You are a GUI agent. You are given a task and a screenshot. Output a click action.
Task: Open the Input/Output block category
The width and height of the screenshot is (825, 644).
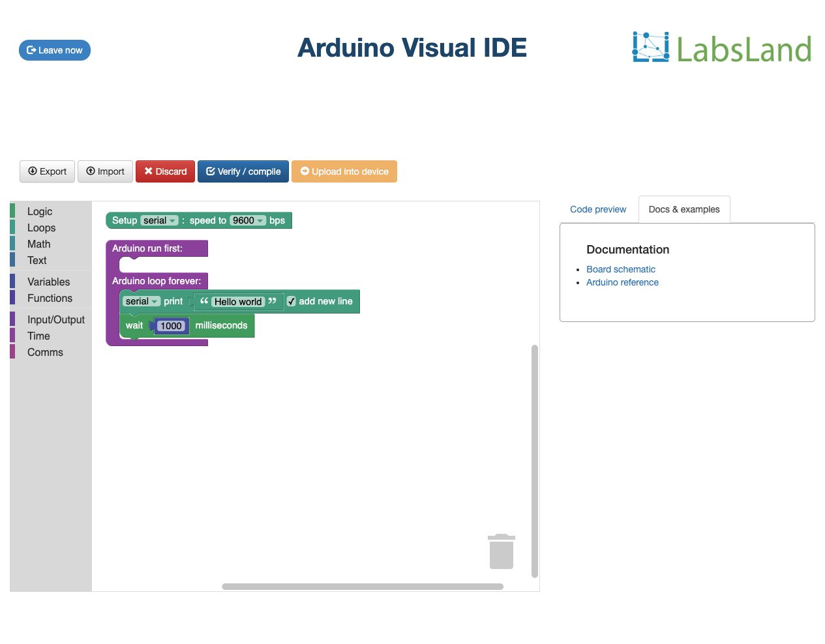pyautogui.click(x=51, y=319)
